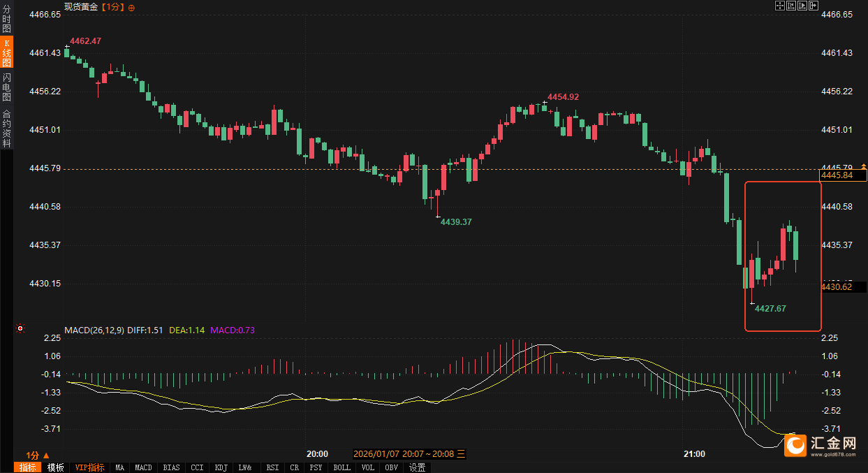
Task: Toggle the MACD indicator button
Action: pyautogui.click(x=143, y=467)
